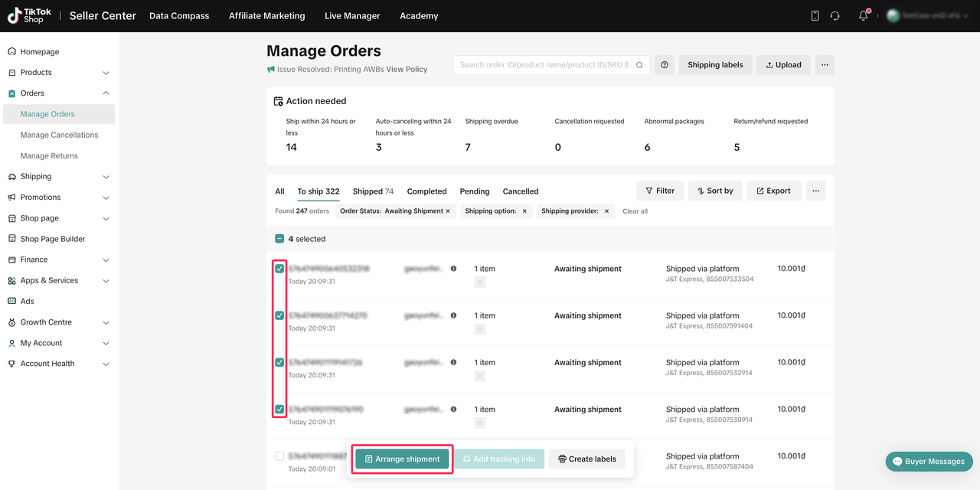Image resolution: width=980 pixels, height=490 pixels.
Task: Open Affiliate Marketing in top menu
Action: 266,16
